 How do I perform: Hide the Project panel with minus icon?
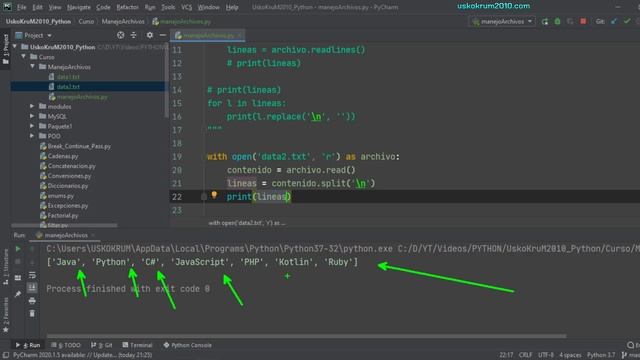click(x=162, y=35)
